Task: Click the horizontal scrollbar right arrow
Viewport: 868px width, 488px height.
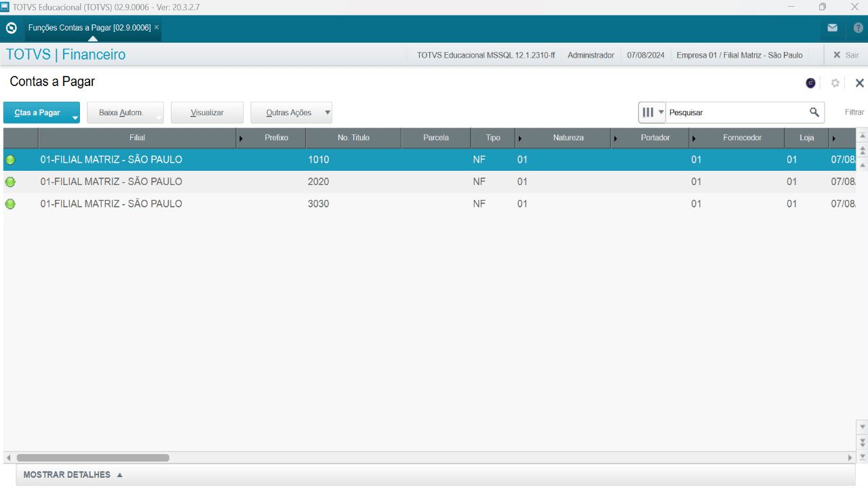Action: [x=850, y=457]
